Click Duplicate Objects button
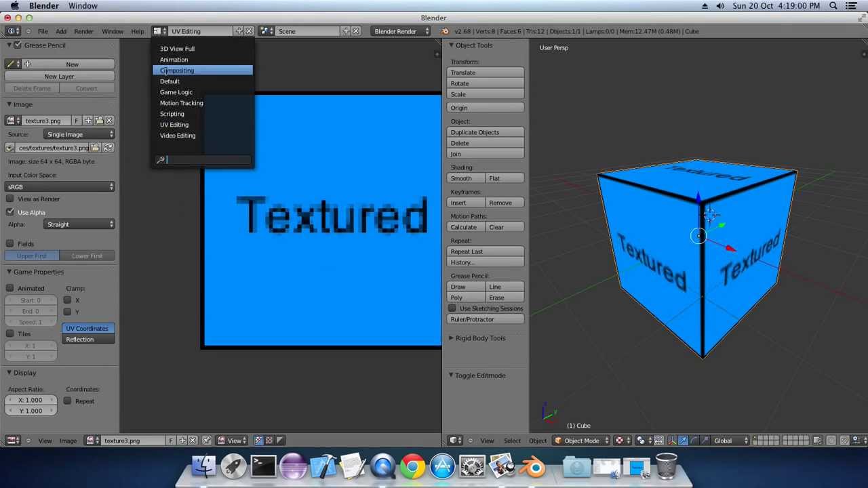 pyautogui.click(x=486, y=132)
